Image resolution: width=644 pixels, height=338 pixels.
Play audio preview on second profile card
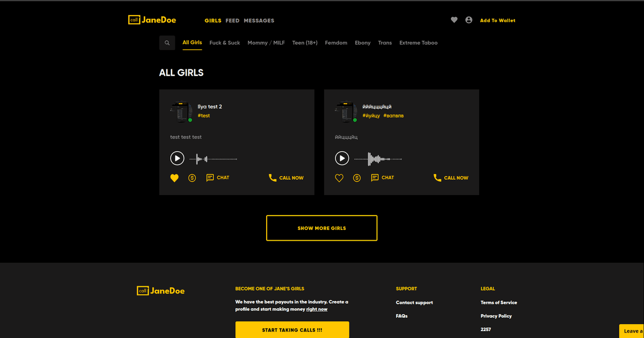(x=342, y=159)
